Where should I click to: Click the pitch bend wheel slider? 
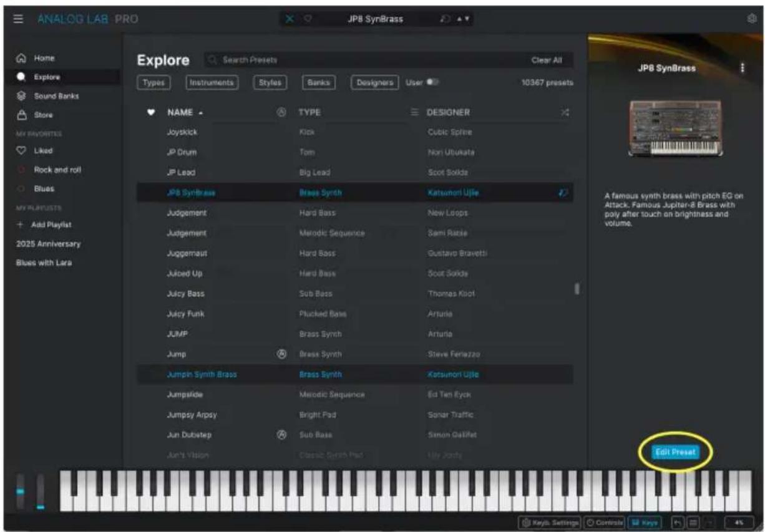[x=20, y=491]
